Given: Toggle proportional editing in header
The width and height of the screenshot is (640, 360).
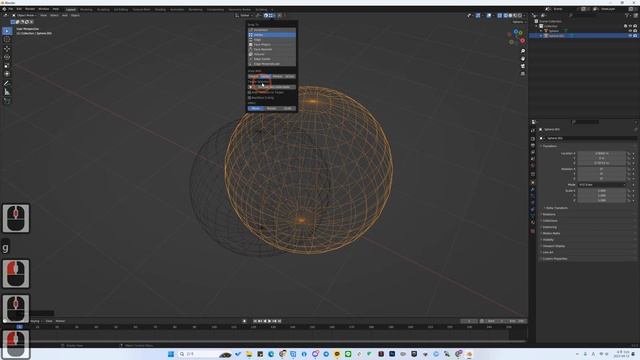Looking at the screenshot, I should tap(280, 15).
